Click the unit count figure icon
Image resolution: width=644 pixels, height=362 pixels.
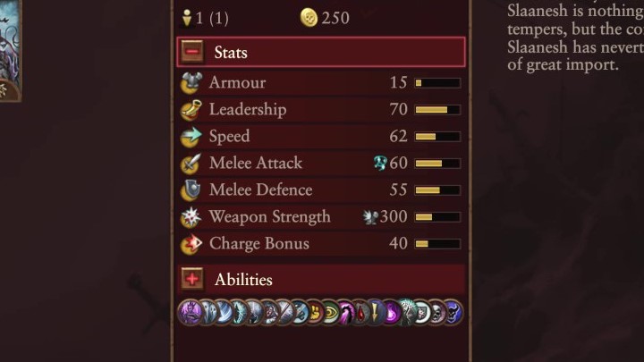click(186, 17)
